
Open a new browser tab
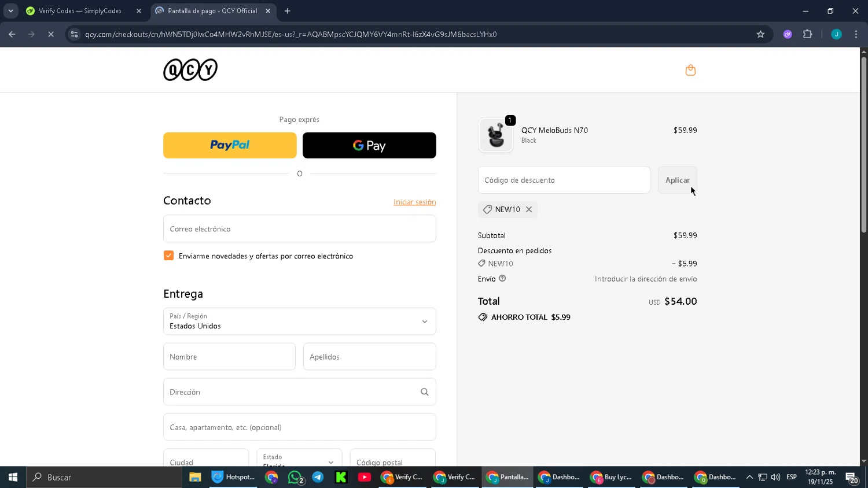click(x=288, y=11)
